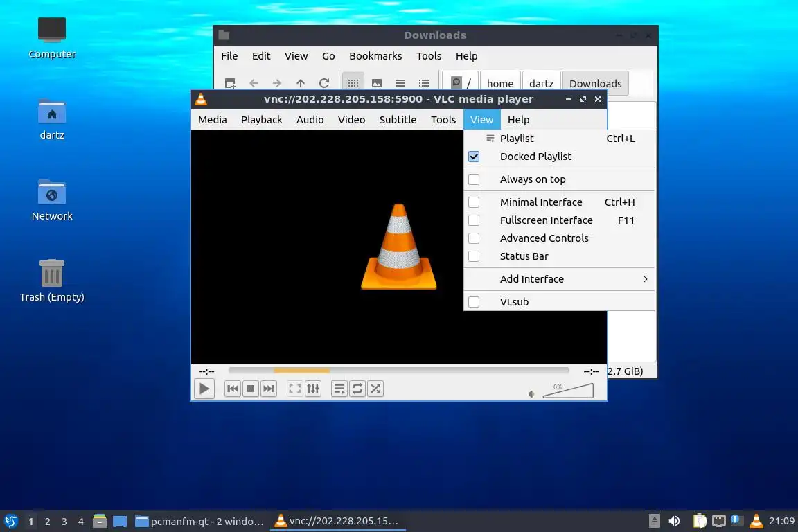Open Help menu in Downloads window
This screenshot has height=532, width=798.
coord(466,56)
